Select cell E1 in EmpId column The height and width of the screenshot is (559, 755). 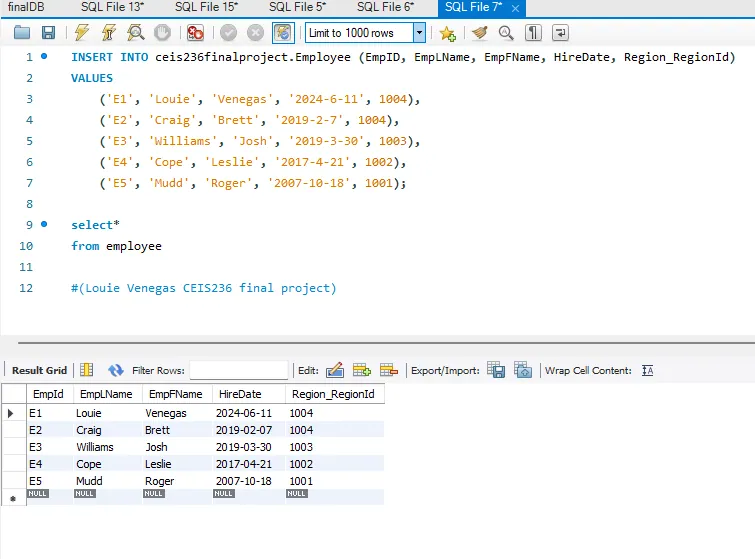tap(50, 413)
